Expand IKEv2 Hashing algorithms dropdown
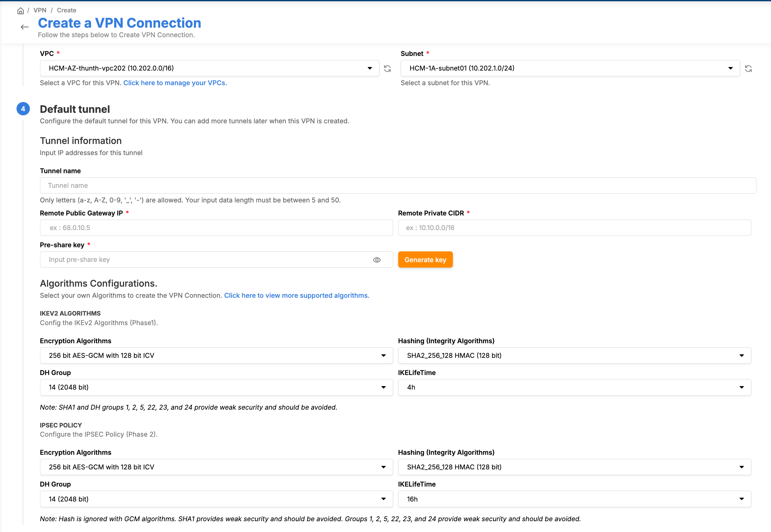Screen dimensions: 771x532 (574, 356)
